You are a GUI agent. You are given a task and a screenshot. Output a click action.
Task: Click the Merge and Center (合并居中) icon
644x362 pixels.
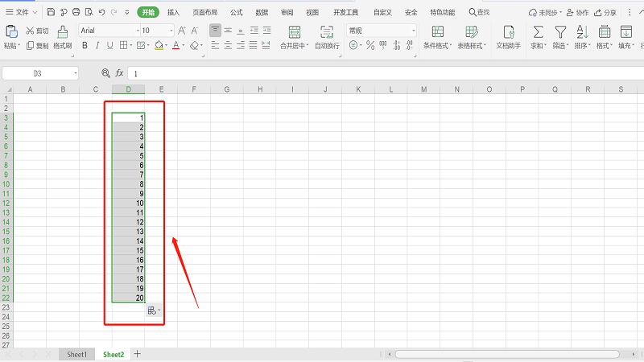tap(295, 32)
